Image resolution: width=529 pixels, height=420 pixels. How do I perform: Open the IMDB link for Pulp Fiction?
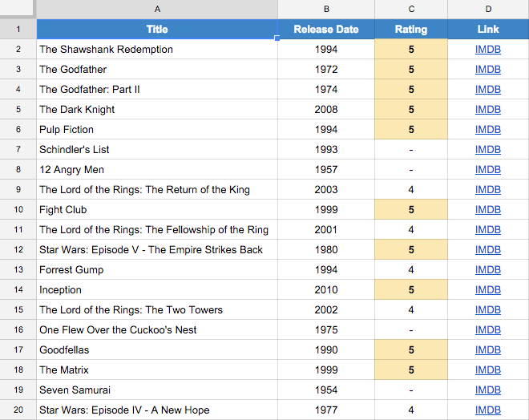[x=487, y=130]
